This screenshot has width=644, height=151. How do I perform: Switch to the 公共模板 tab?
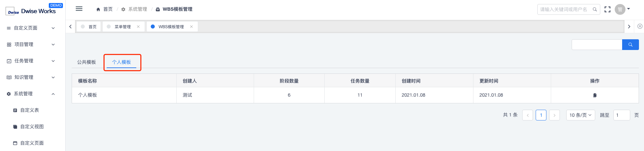point(86,62)
